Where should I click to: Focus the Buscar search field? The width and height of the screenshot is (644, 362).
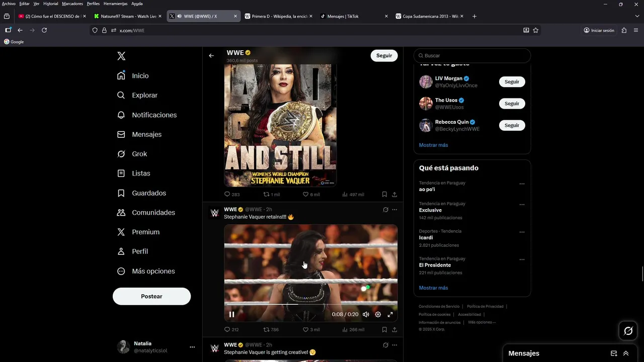point(472,55)
